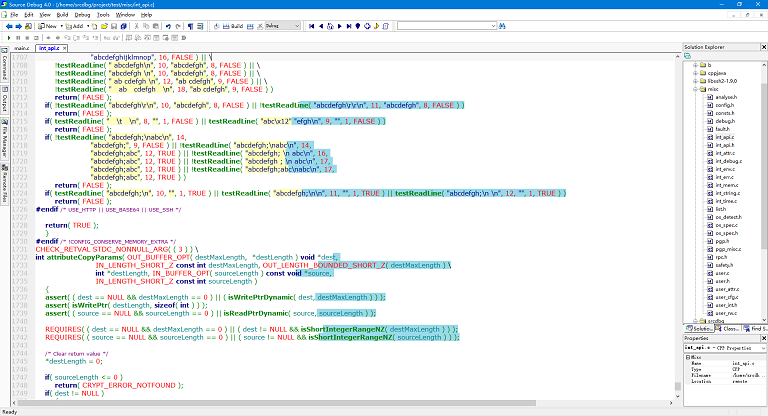Switch to the main.c editor tab
768x416 pixels.
point(21,48)
